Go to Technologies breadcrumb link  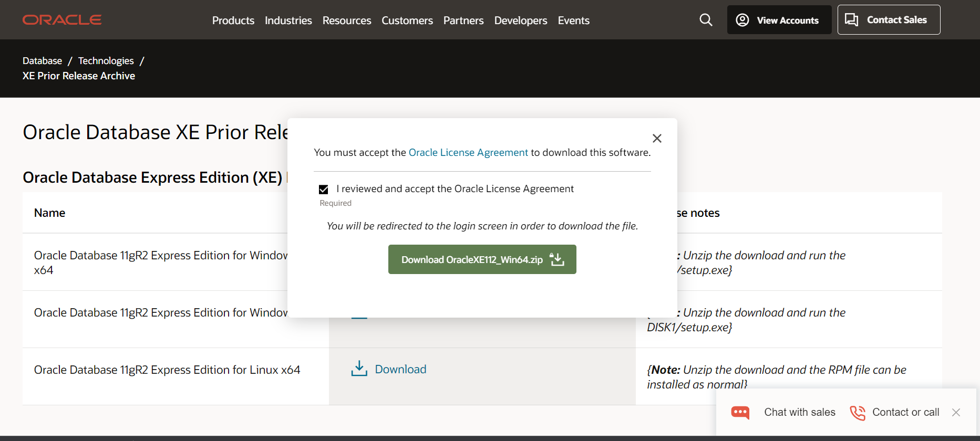(106, 61)
